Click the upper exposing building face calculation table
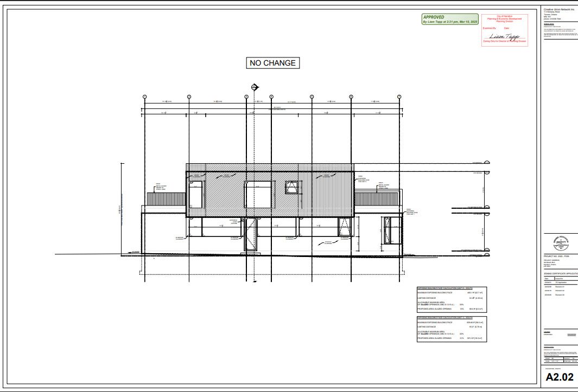This screenshot has width=578, height=392. click(x=452, y=299)
